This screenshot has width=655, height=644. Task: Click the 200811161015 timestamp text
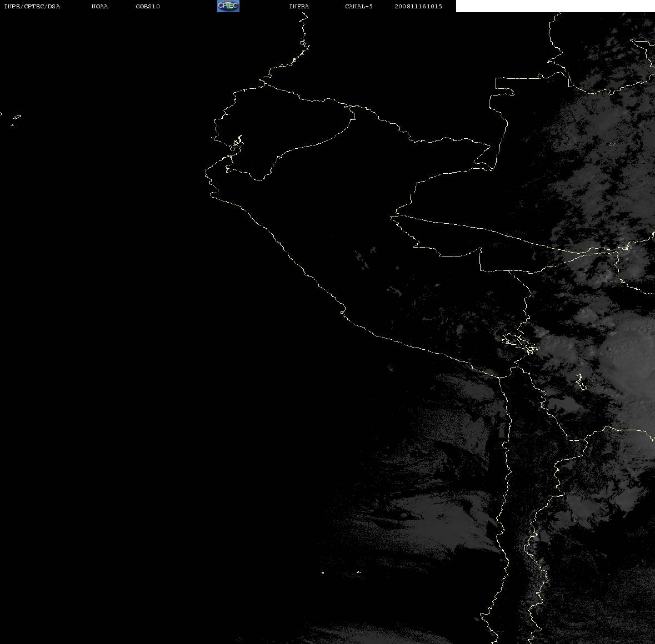click(418, 6)
